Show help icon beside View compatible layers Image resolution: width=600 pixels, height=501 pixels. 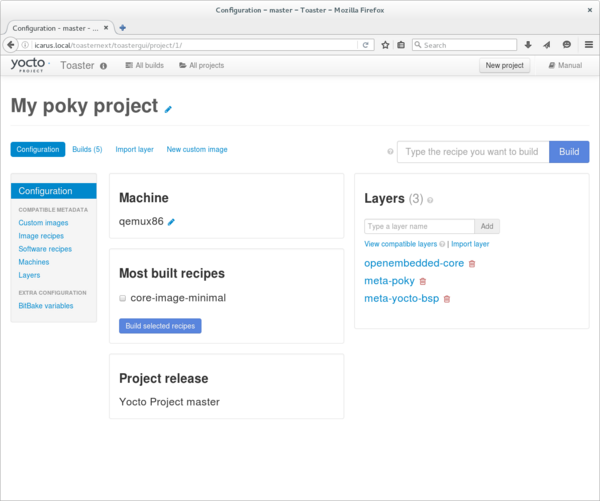coord(442,244)
